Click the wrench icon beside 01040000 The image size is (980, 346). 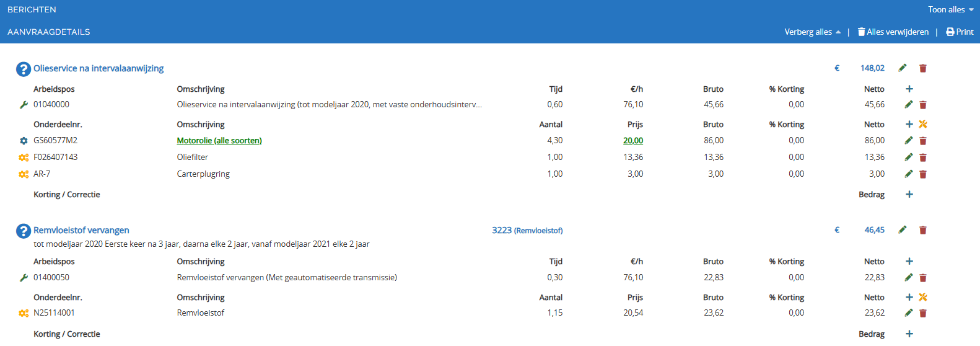tap(24, 105)
